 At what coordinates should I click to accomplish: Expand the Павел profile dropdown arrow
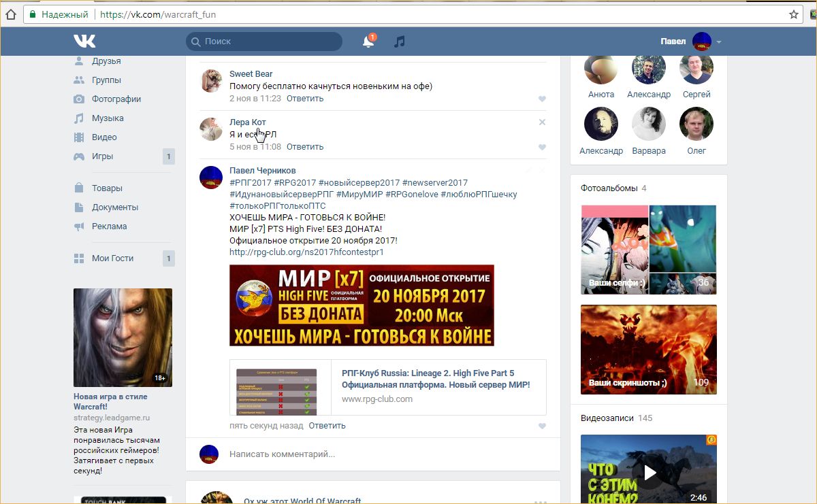click(x=718, y=42)
